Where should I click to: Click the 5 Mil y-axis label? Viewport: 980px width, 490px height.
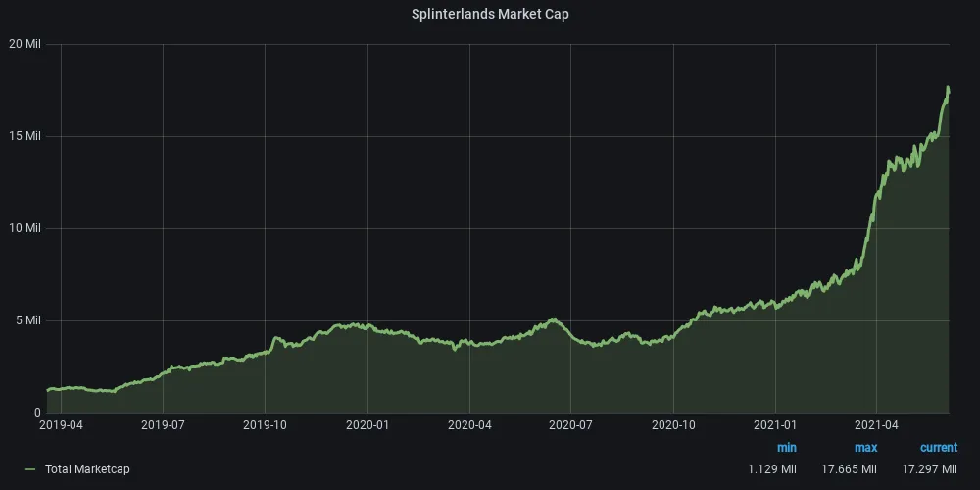pos(27,320)
